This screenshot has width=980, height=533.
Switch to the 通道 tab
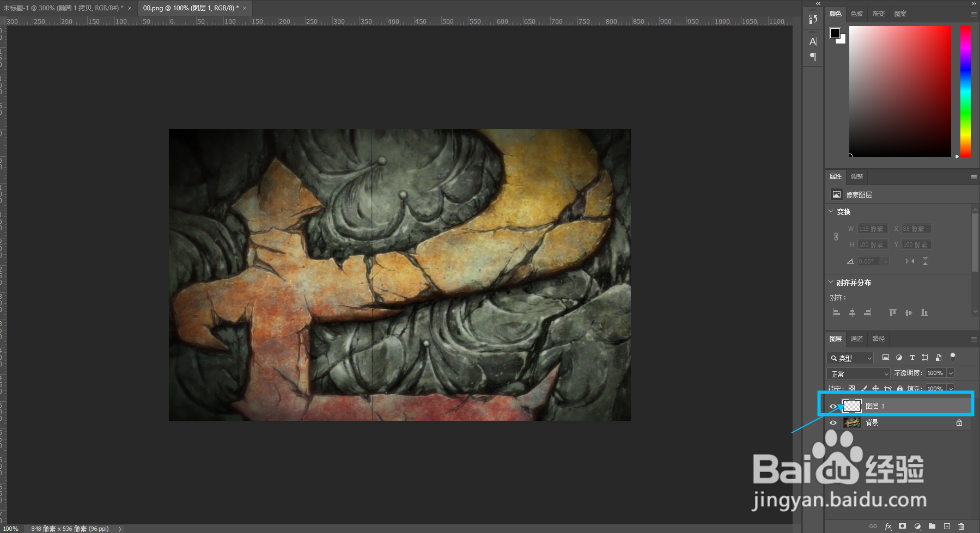[857, 339]
